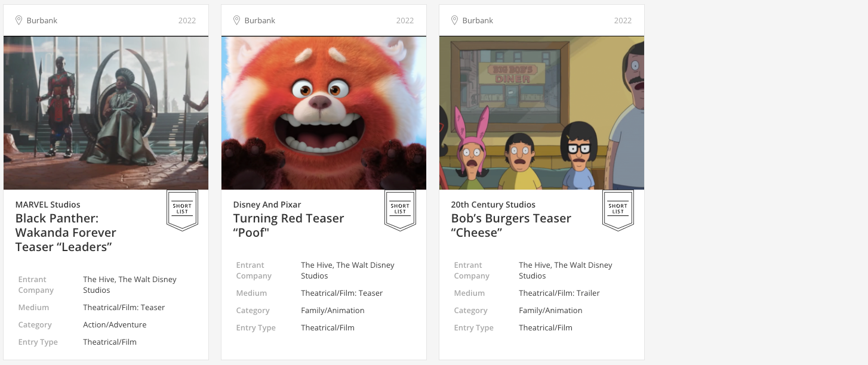
Task: Click Theatrical/Film: Teaser on Turning Red card
Action: (x=341, y=293)
